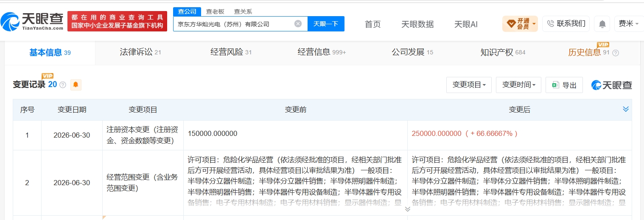Image resolution: width=644 pixels, height=220 pixels.
Task: Click the TianYanCha logo in the header
Action: click(32, 21)
